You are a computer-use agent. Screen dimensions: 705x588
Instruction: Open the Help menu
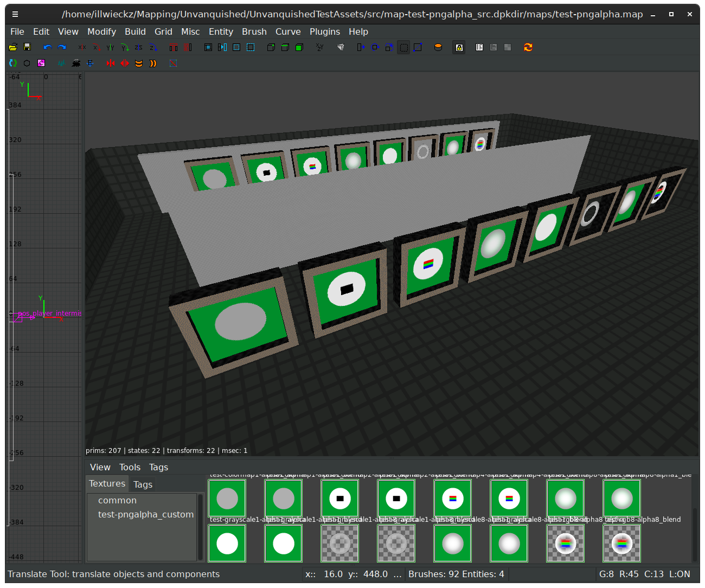click(x=358, y=31)
